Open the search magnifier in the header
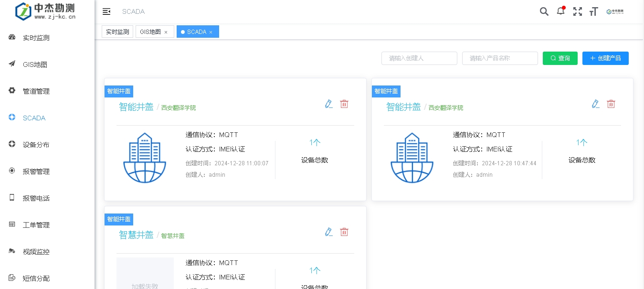This screenshot has height=289, width=644. click(544, 11)
